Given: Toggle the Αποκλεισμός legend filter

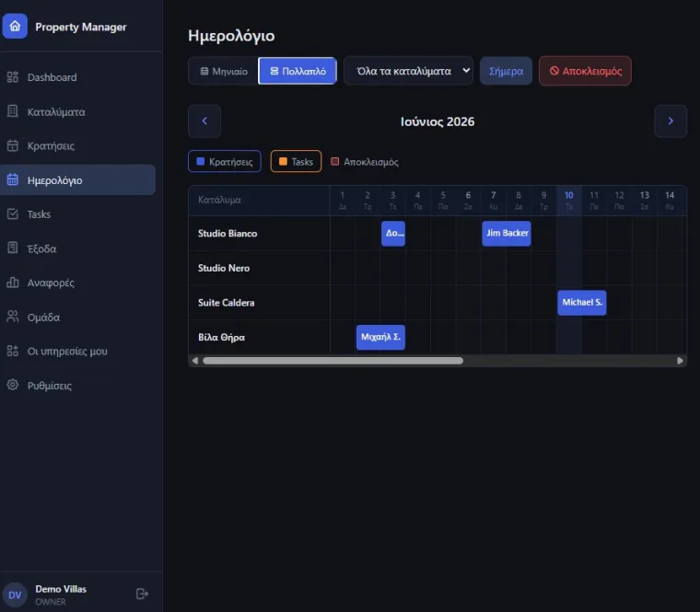Looking at the screenshot, I should click(x=365, y=161).
